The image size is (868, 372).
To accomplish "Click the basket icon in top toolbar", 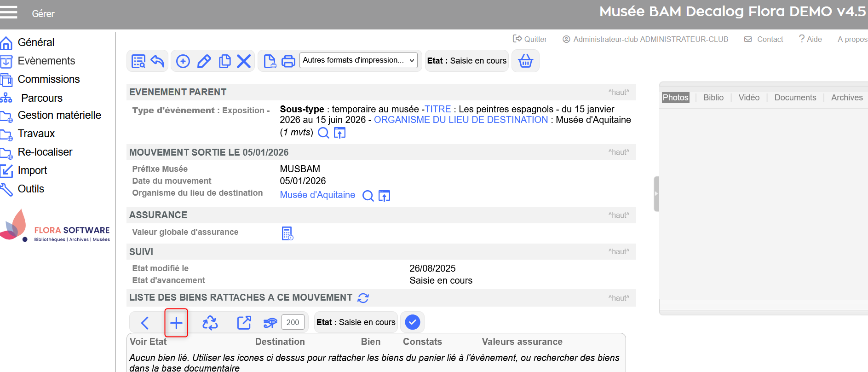I will (525, 61).
